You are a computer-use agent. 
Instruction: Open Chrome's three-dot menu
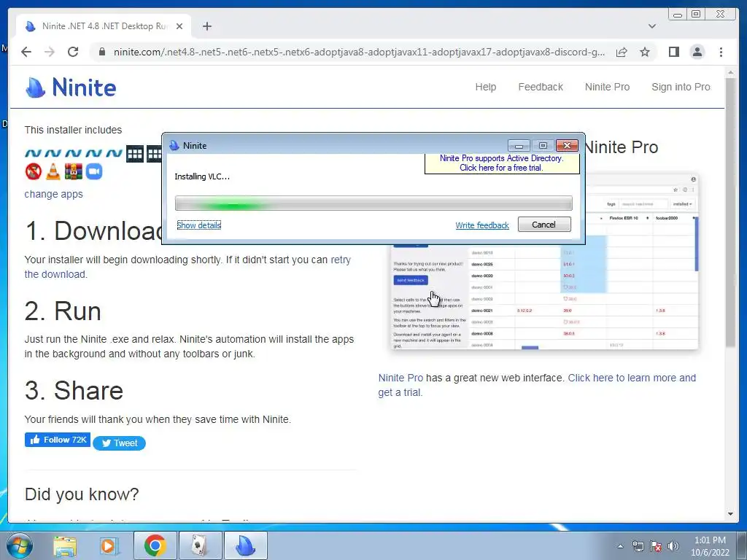tap(721, 52)
